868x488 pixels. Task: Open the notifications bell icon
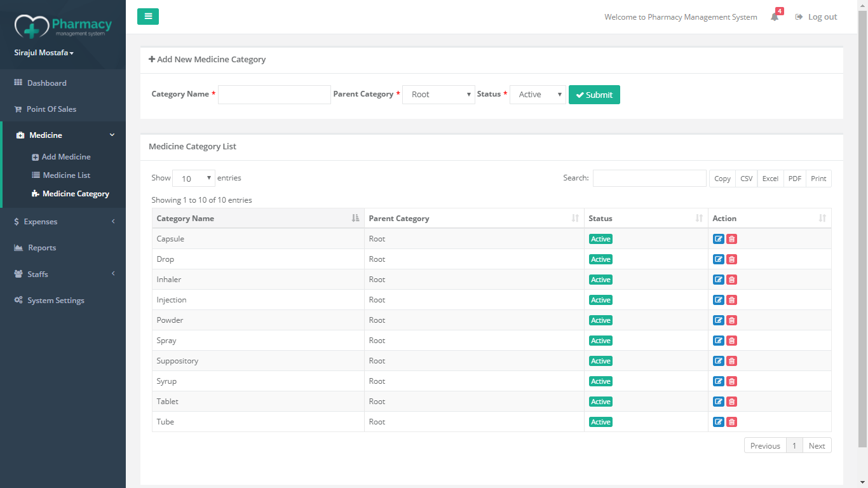(x=775, y=17)
